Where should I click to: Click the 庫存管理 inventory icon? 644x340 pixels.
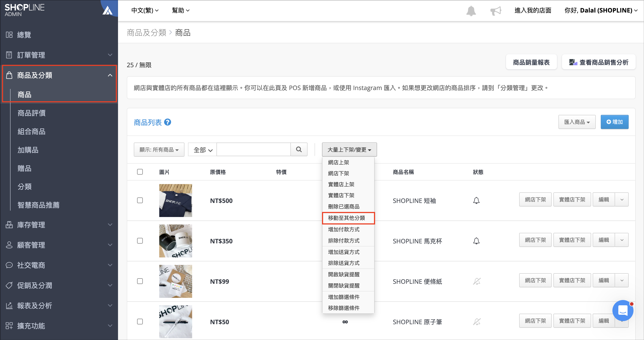(x=9, y=225)
